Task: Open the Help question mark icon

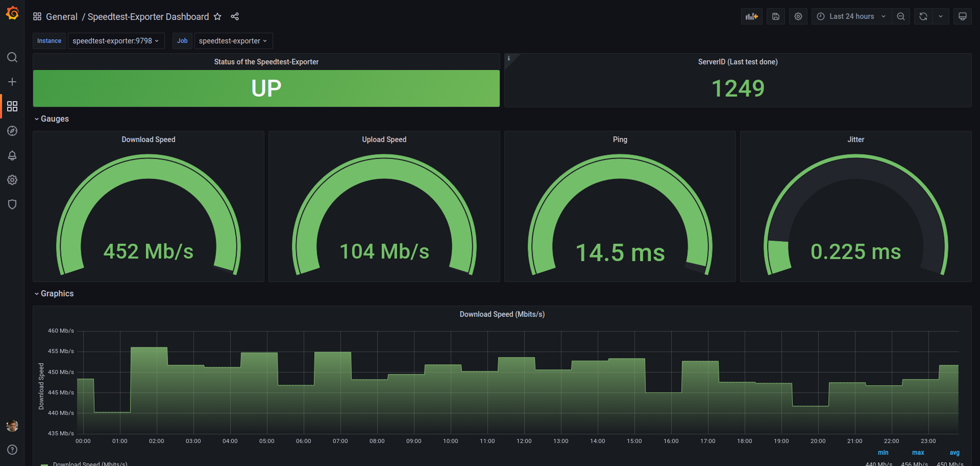Action: point(12,450)
